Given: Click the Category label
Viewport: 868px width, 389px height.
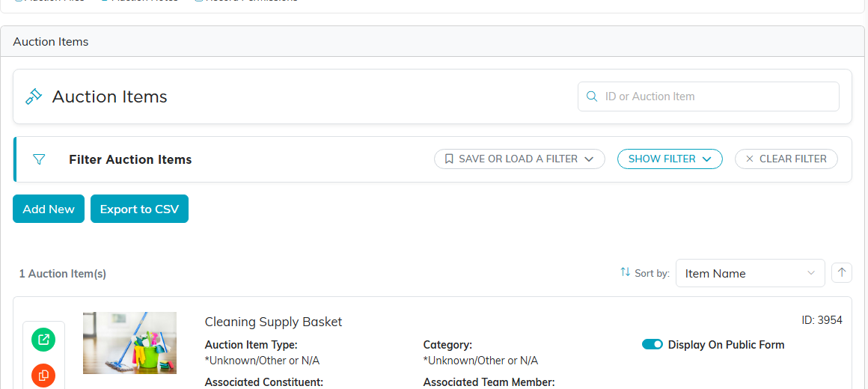Looking at the screenshot, I should click(x=447, y=345).
